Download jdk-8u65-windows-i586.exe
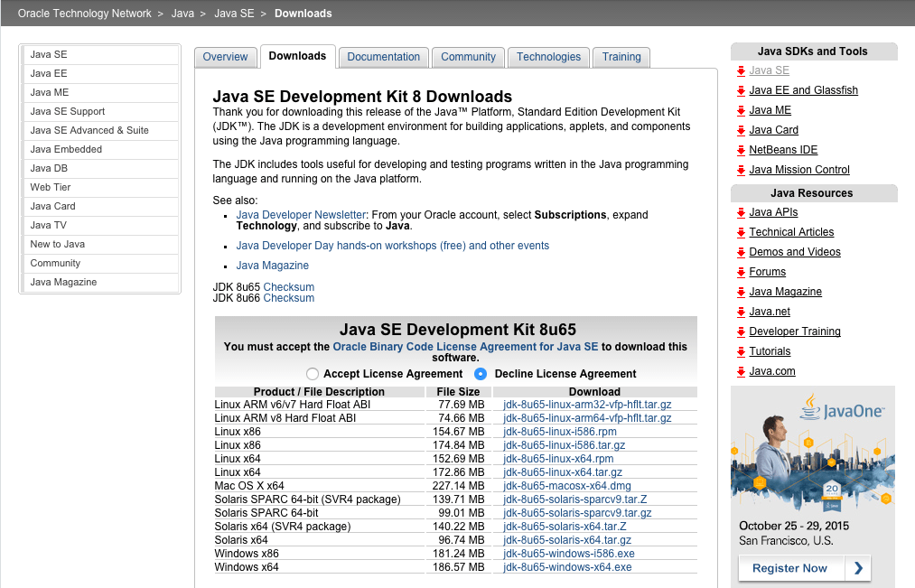 (x=569, y=554)
